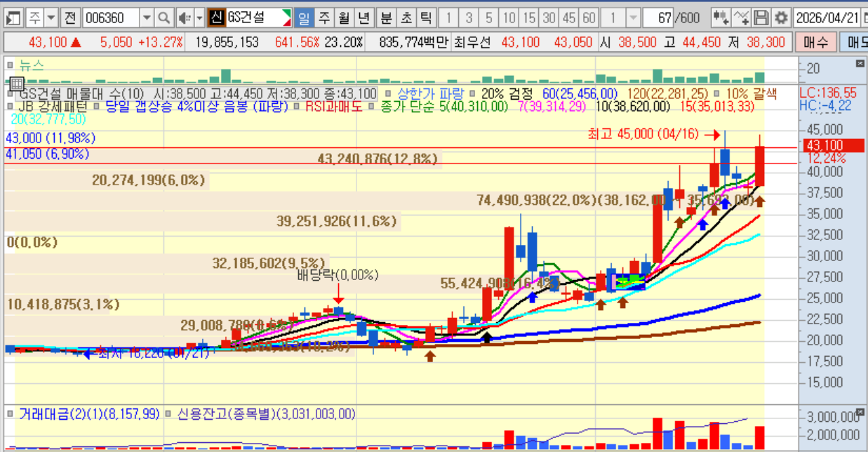This screenshot has width=868, height=452.
Task: Click the green-red triangle icon beside GS건설
Action: (x=286, y=17)
